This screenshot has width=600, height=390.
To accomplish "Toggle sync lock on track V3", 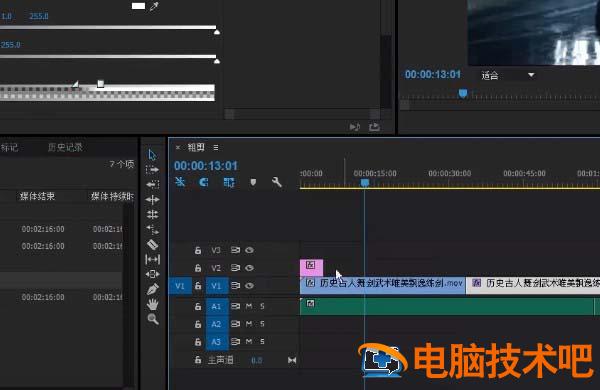I will point(235,250).
